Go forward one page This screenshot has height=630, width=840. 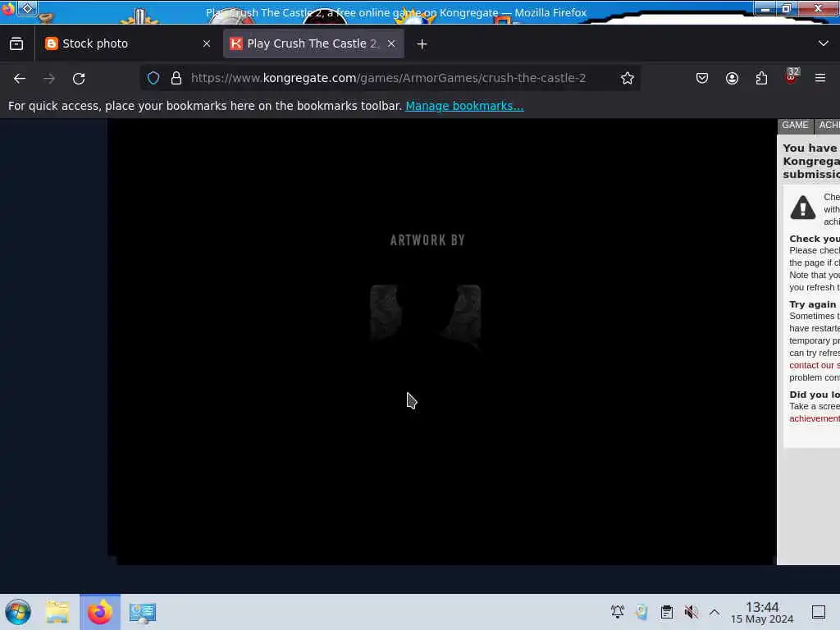coord(49,78)
